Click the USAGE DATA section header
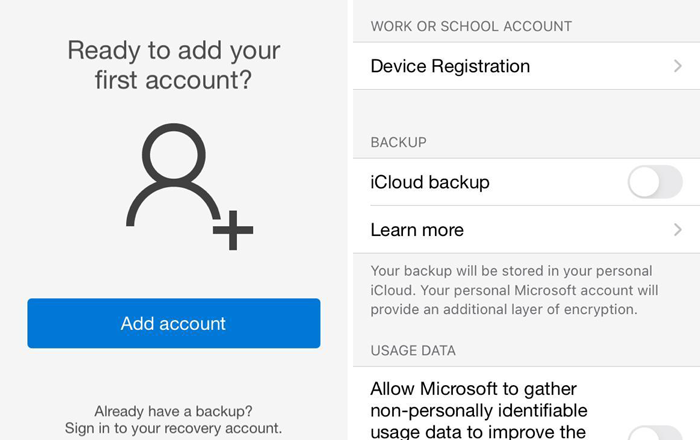700x440 pixels. [413, 351]
